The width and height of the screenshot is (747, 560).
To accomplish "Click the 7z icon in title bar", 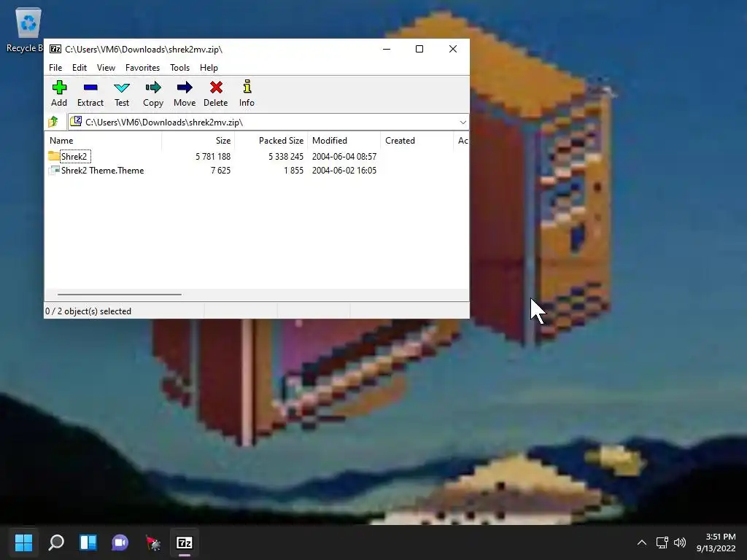I will point(55,49).
